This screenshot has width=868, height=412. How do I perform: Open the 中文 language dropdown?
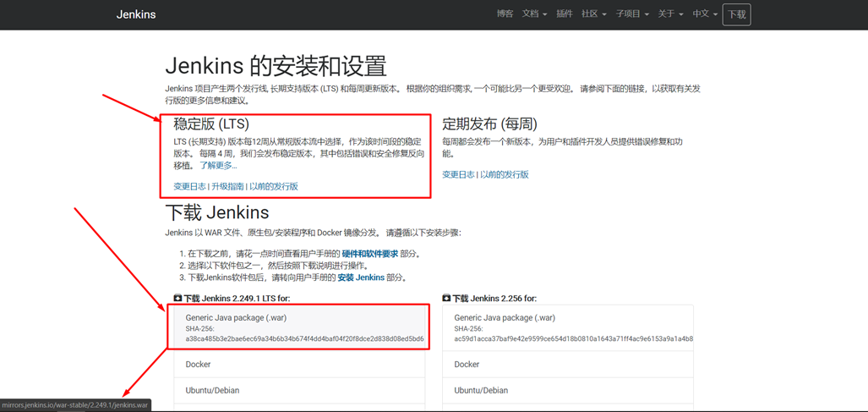pos(705,14)
